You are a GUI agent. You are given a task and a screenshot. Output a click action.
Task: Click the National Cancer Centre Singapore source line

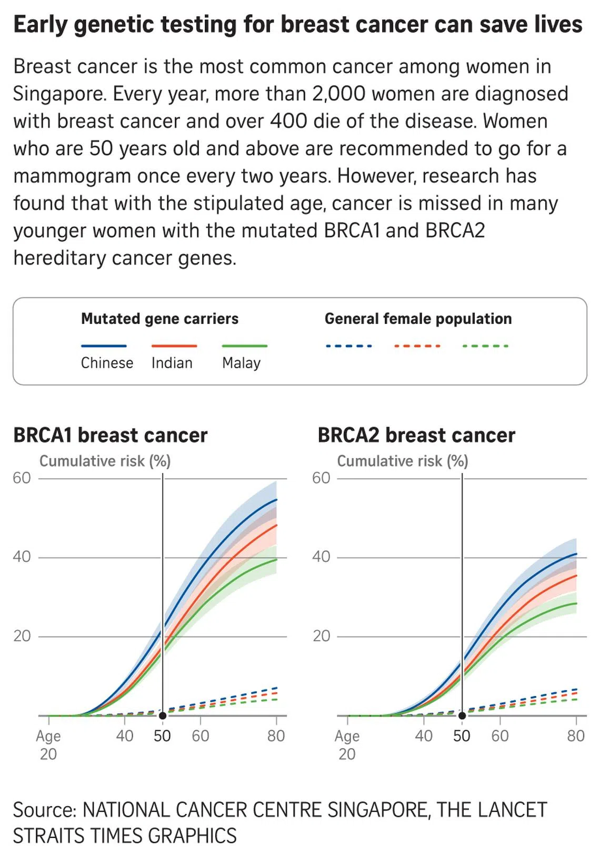click(x=280, y=810)
